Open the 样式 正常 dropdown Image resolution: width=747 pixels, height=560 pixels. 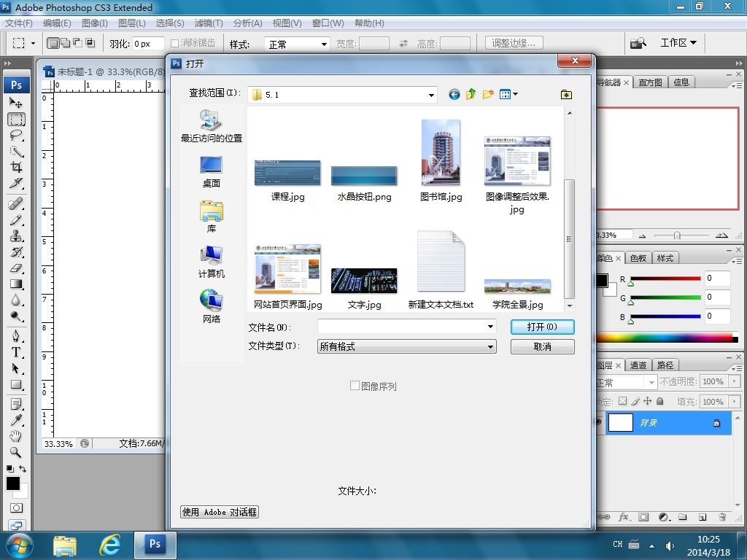pyautogui.click(x=297, y=44)
